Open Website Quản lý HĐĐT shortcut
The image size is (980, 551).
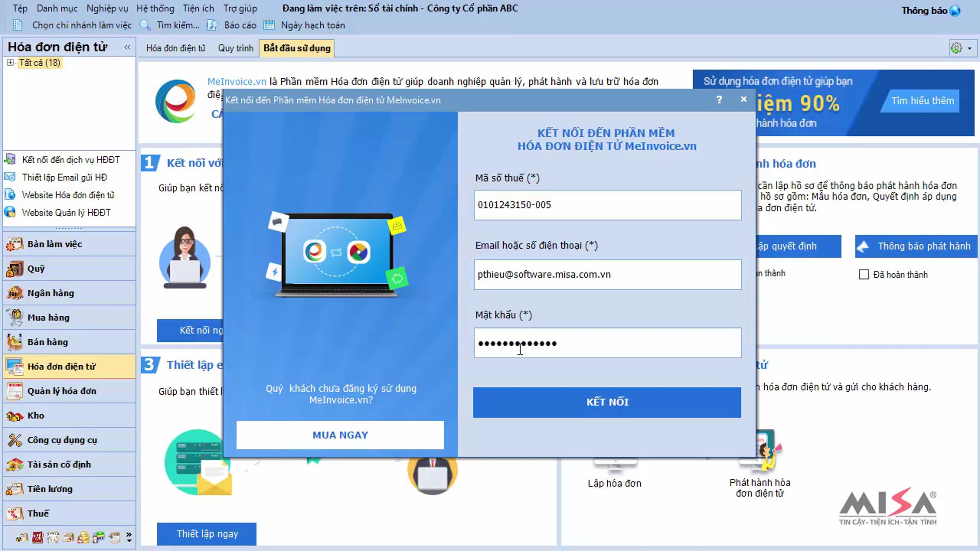point(58,213)
